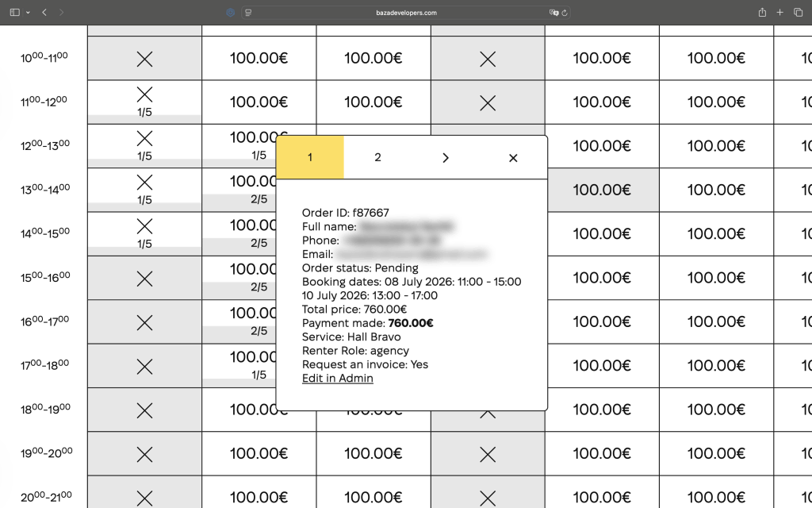Click the X cell in 17:00-18:00 row

(x=144, y=366)
